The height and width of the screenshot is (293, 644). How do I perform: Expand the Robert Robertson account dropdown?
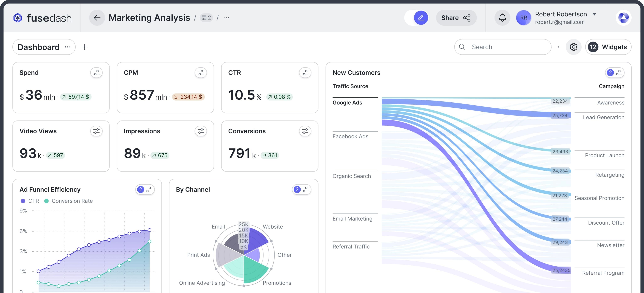(x=595, y=14)
